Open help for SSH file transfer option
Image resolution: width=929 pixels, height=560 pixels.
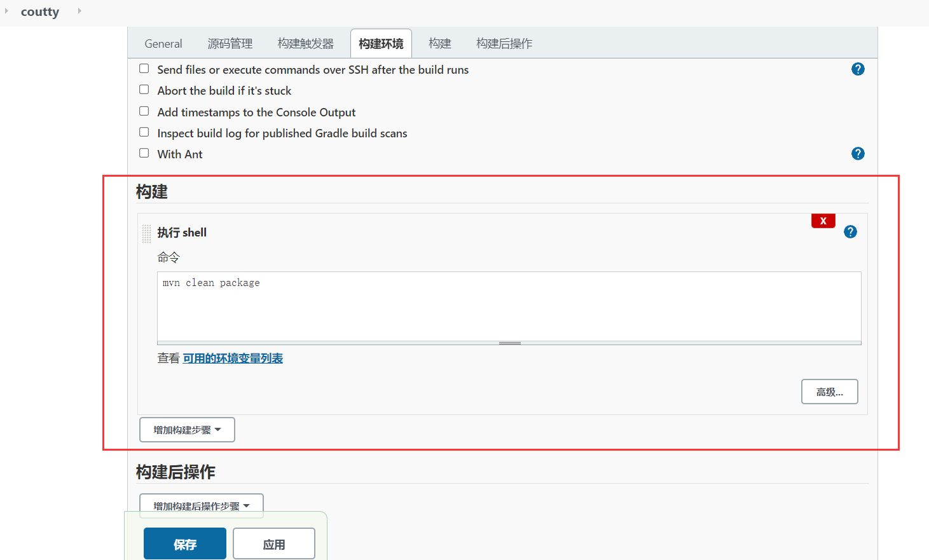tap(858, 69)
